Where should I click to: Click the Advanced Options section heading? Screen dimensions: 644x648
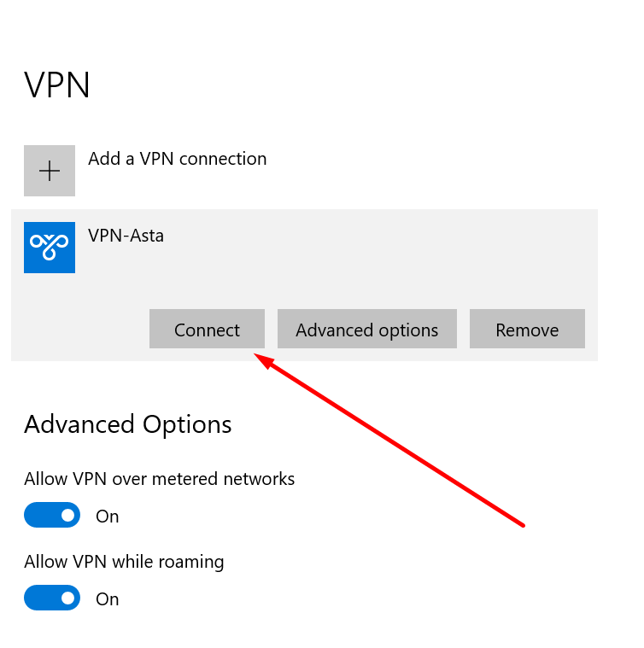128,424
